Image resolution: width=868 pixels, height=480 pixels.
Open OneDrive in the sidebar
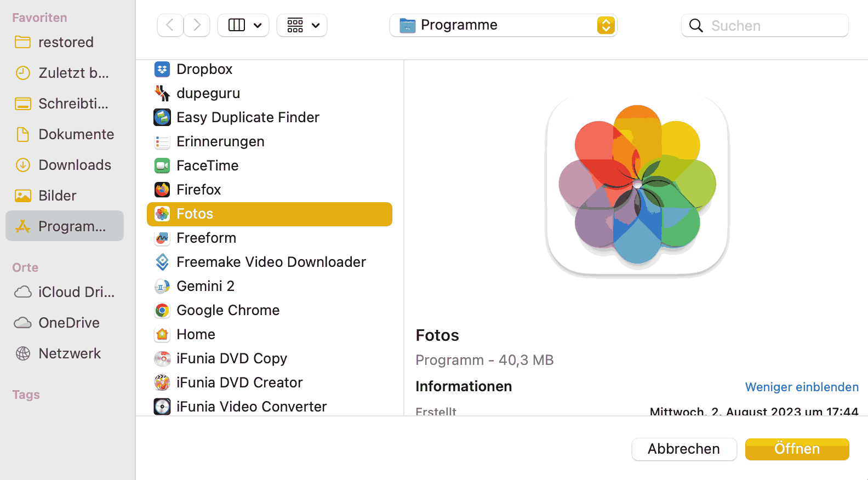click(x=65, y=323)
